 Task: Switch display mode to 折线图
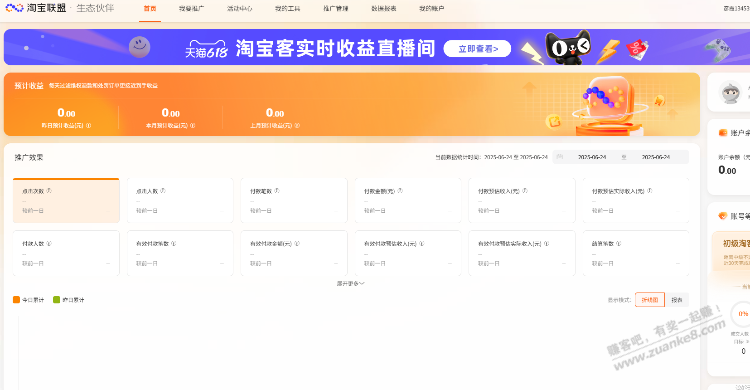coord(650,300)
